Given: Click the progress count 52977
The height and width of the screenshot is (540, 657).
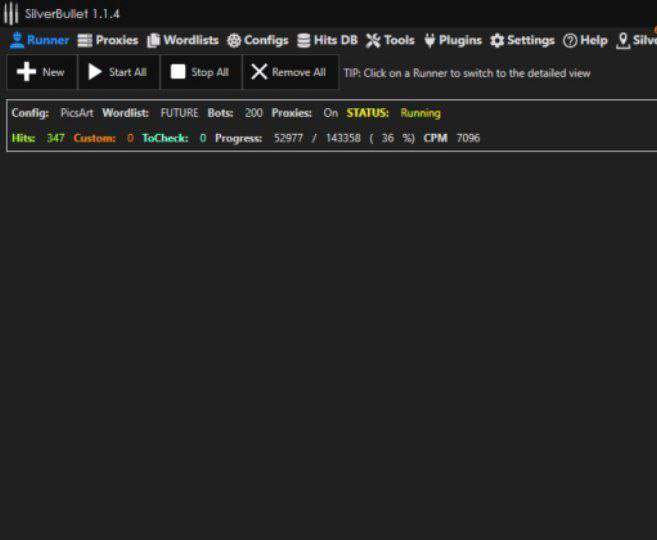Looking at the screenshot, I should [x=288, y=138].
